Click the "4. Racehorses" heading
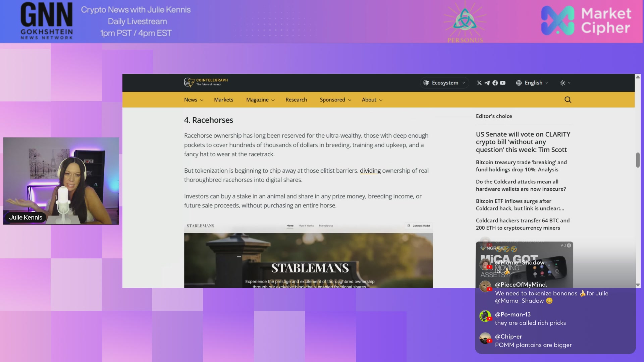This screenshot has height=362, width=644. pyautogui.click(x=208, y=120)
